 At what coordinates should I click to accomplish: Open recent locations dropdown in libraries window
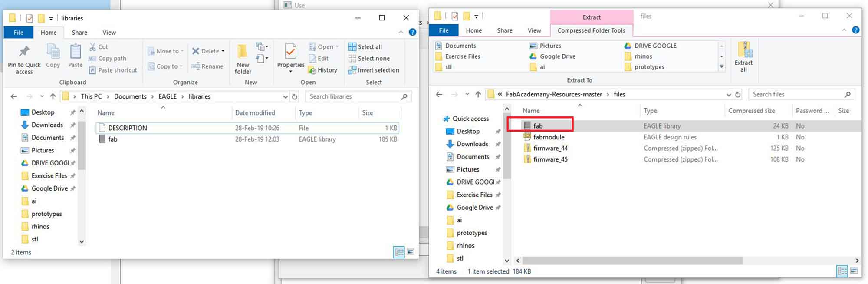(42, 96)
